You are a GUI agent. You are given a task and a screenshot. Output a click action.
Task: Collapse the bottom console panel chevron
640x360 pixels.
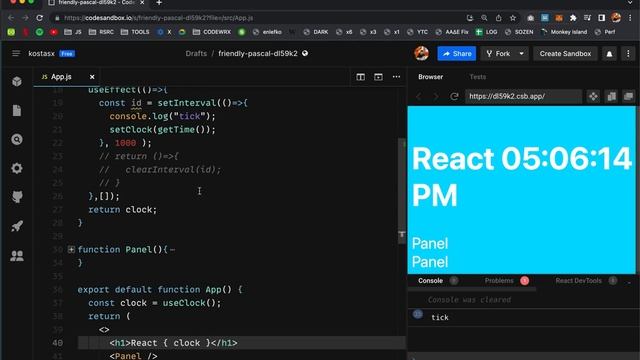click(629, 281)
